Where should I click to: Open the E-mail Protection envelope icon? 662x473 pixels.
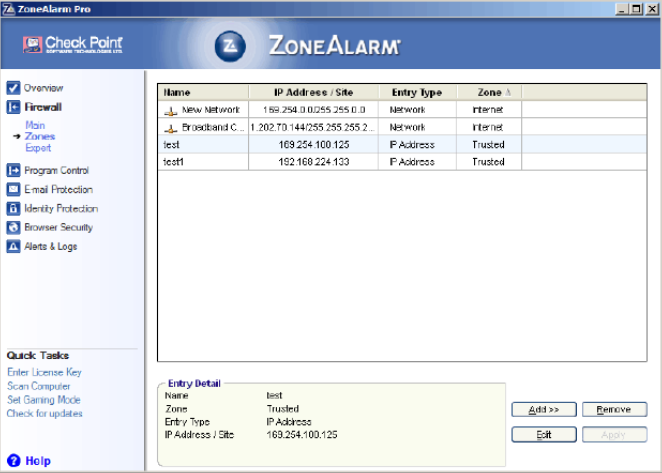tap(13, 189)
